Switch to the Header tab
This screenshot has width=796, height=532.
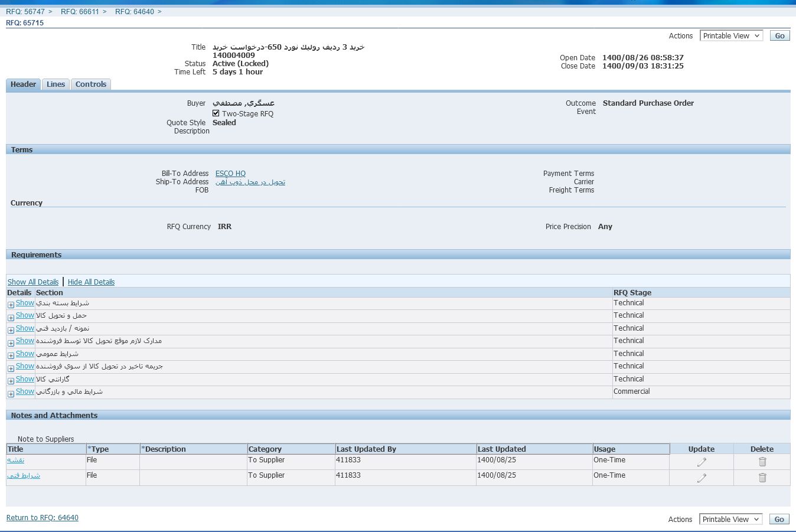[x=24, y=84]
